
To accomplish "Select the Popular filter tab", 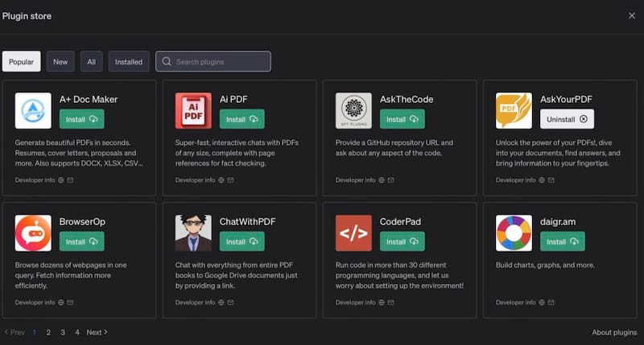I will (x=22, y=62).
